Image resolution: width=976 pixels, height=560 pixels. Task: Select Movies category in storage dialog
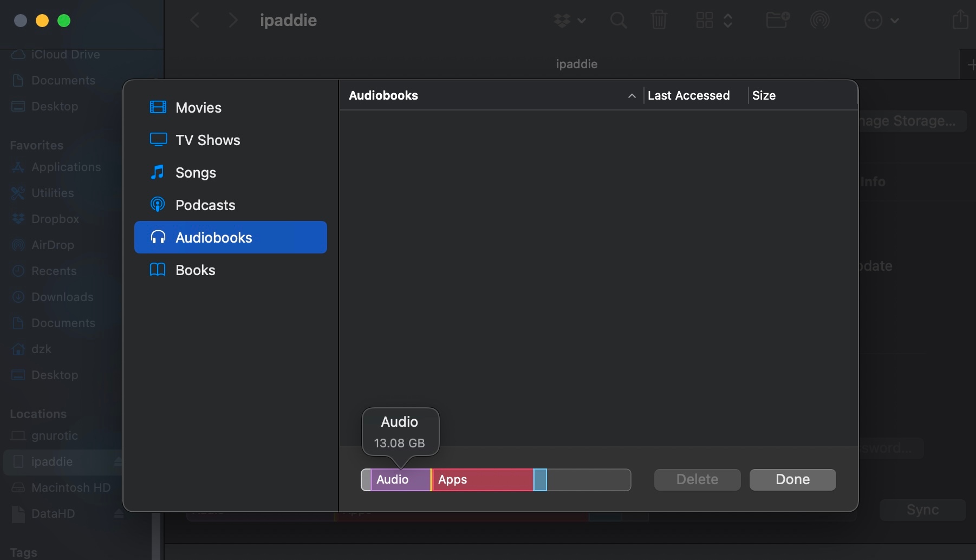pyautogui.click(x=230, y=107)
